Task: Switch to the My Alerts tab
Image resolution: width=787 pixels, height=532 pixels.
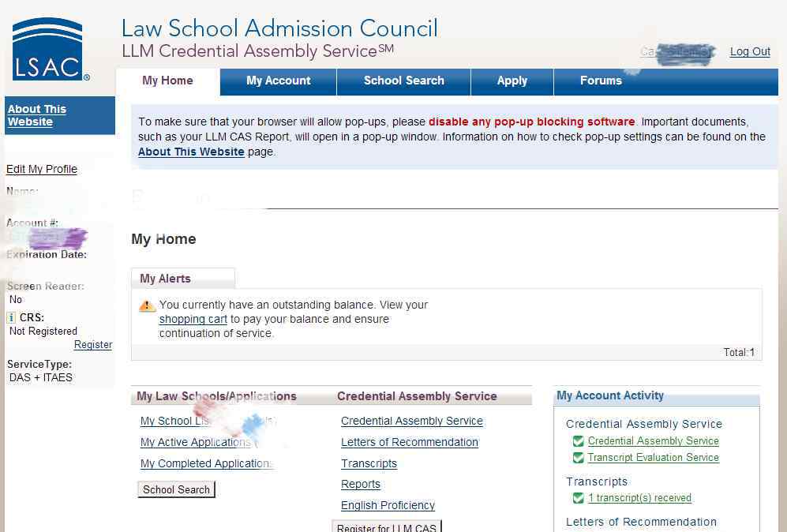Action: 182,279
